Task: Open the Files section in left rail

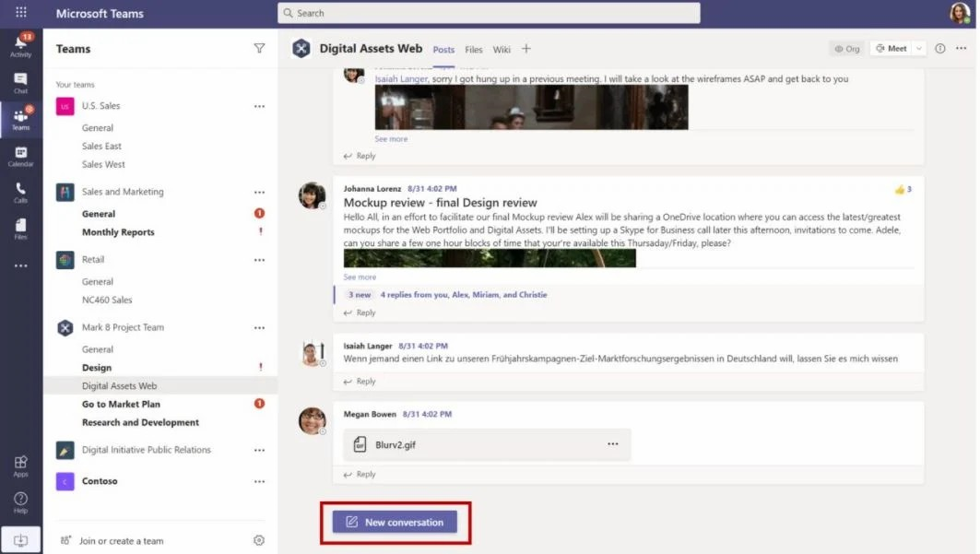Action: (x=20, y=229)
